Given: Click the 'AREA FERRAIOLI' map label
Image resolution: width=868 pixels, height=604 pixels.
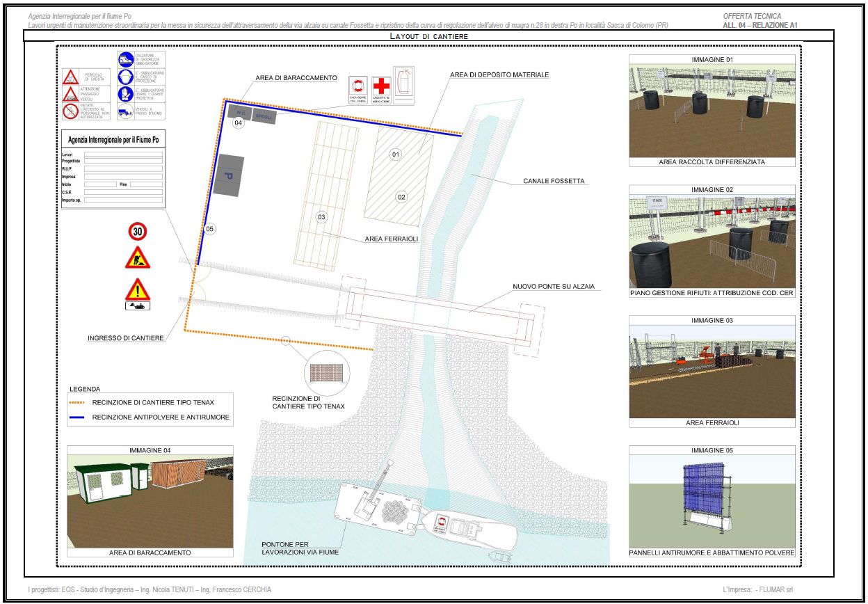Looking at the screenshot, I should coord(392,239).
